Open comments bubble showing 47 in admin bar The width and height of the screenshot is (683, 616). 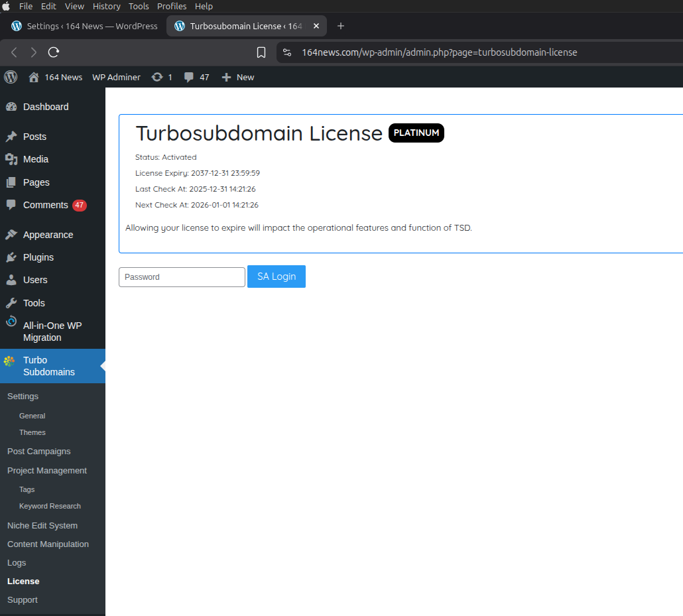[x=196, y=77]
